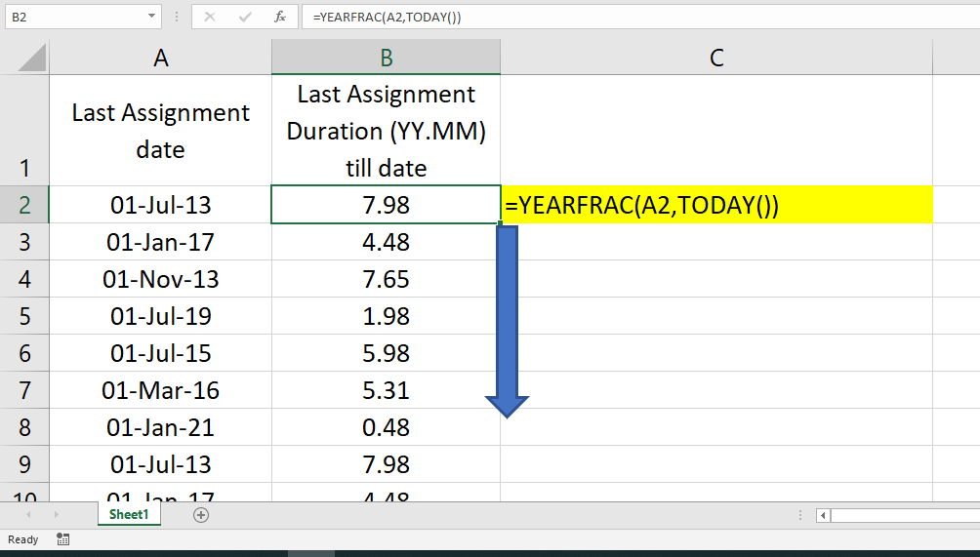Click the horizontal scrollbar track
Screen dimensions: 980x557
(x=906, y=515)
